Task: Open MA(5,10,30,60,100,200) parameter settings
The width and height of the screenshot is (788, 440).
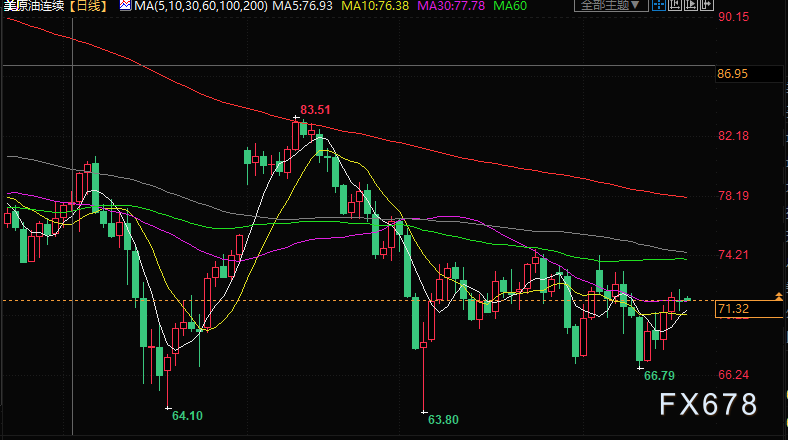Action: pos(201,6)
